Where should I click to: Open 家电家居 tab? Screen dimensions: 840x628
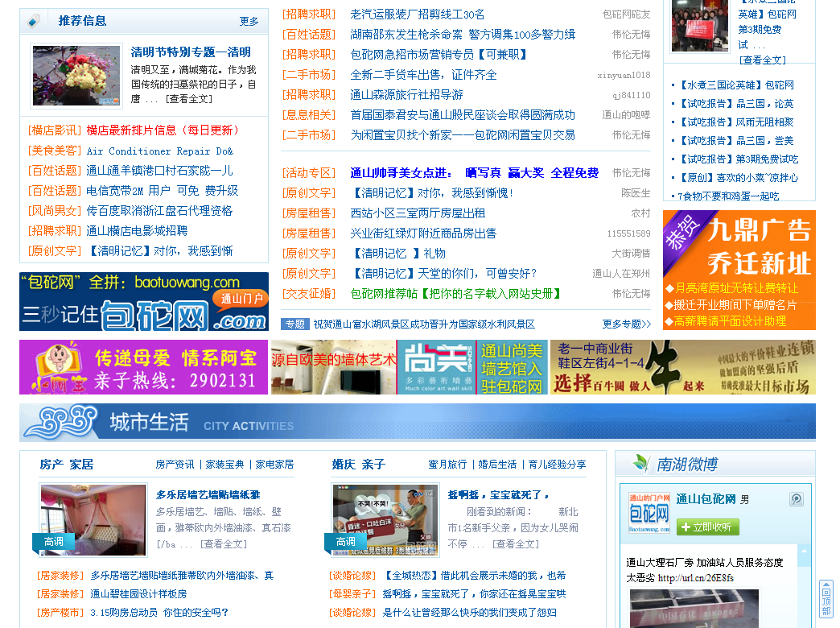coord(275,465)
